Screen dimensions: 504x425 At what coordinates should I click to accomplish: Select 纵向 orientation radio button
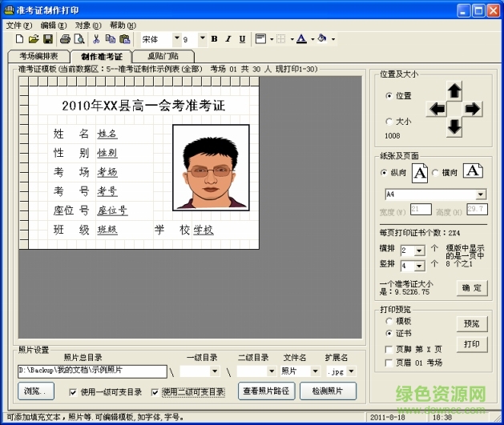click(384, 173)
